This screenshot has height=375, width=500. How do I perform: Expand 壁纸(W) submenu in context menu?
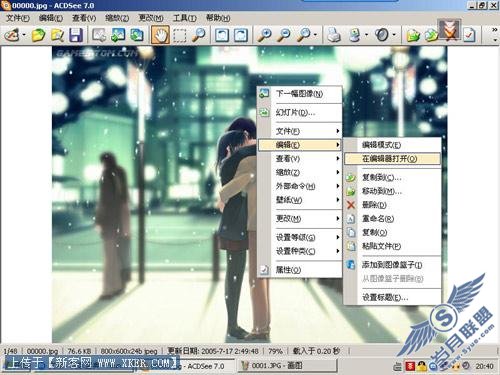tap(300, 200)
